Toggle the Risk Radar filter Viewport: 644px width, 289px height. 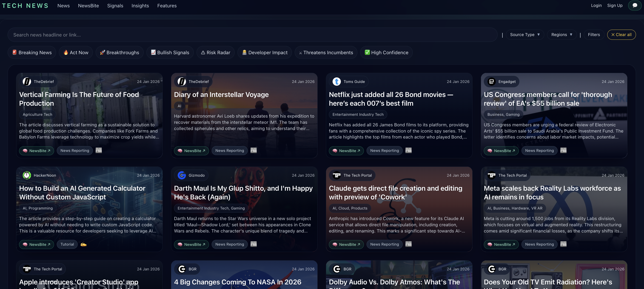[x=215, y=52]
